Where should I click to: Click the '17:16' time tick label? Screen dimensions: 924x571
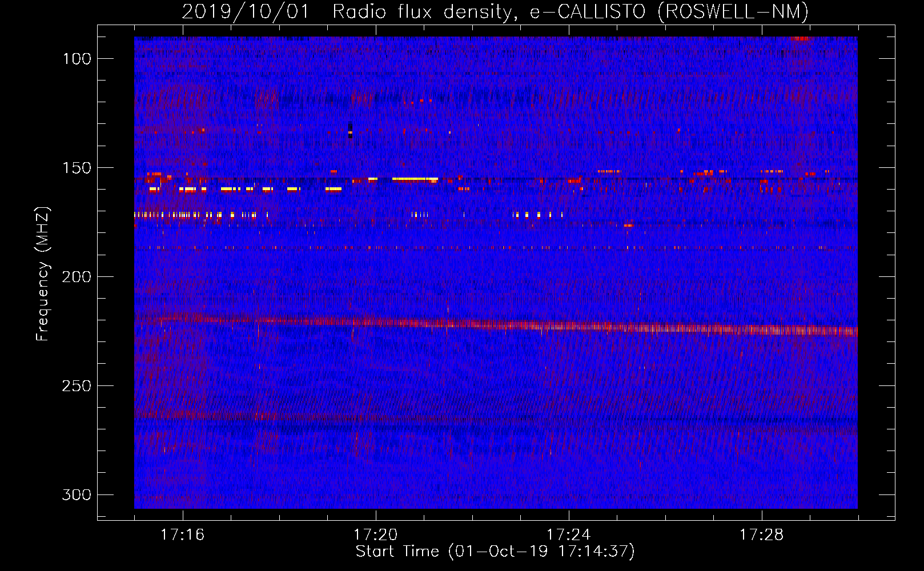point(182,534)
